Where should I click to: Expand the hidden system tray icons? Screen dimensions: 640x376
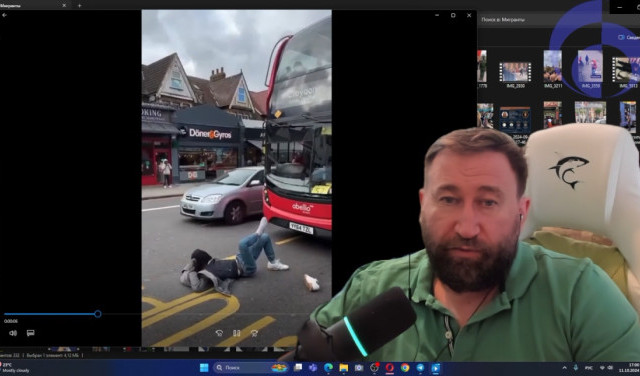564,368
